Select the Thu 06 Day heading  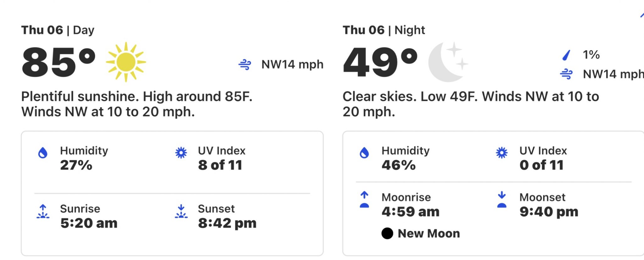point(58,30)
